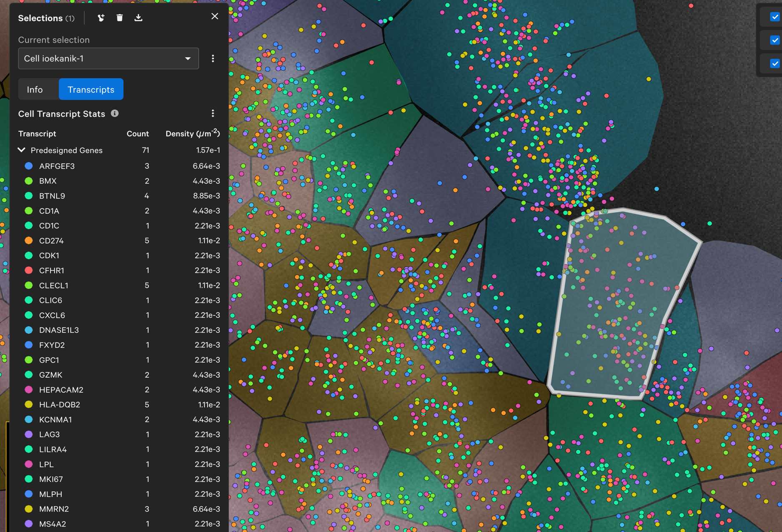
Task: Close the Selections panel
Action: click(x=215, y=16)
